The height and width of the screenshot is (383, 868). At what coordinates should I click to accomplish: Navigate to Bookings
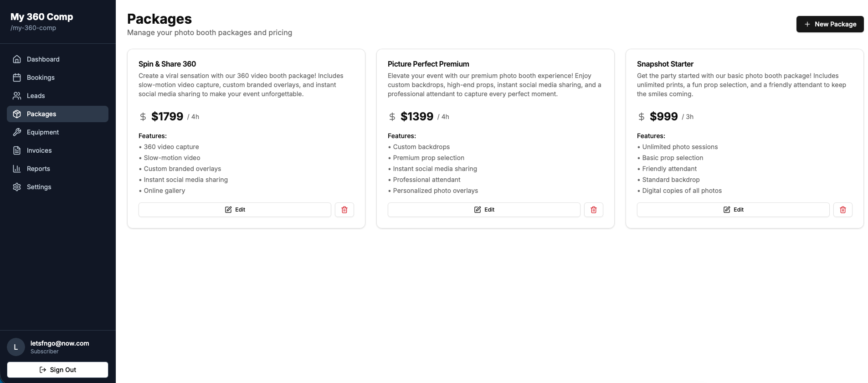coord(41,78)
